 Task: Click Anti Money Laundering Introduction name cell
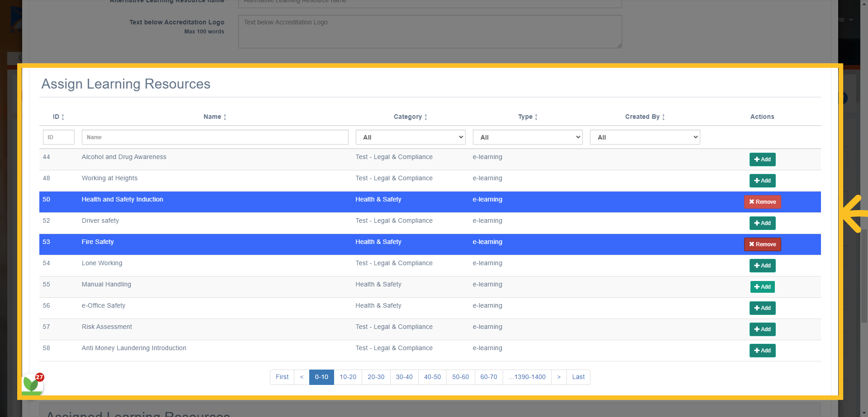134,348
